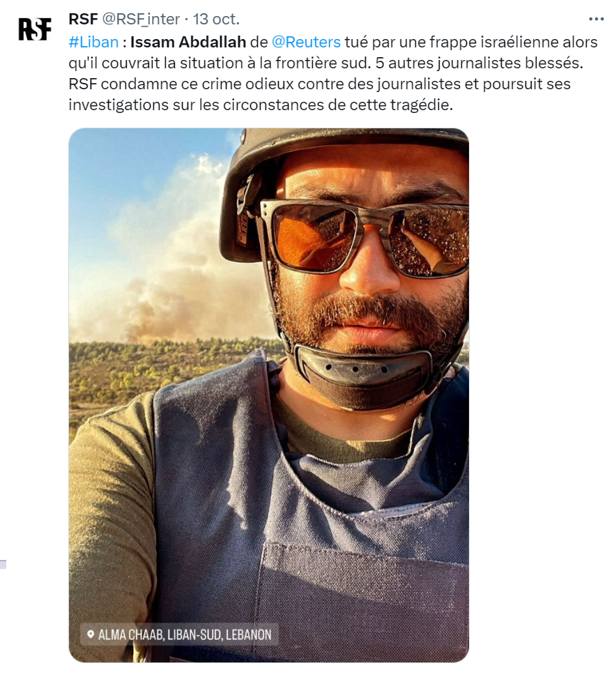Open the three-dot more options menu
Screen dimensions: 616x675
click(596, 19)
